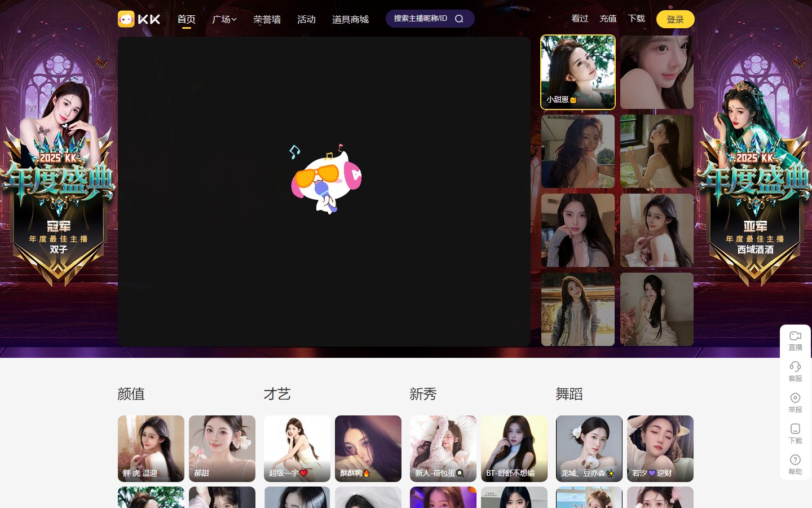Open the 荣誉墙 page

(267, 19)
